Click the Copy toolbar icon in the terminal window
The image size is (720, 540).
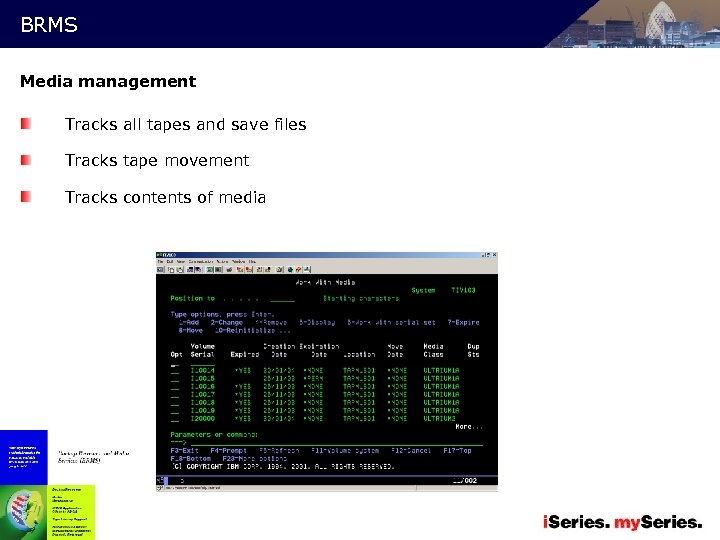tap(171, 270)
